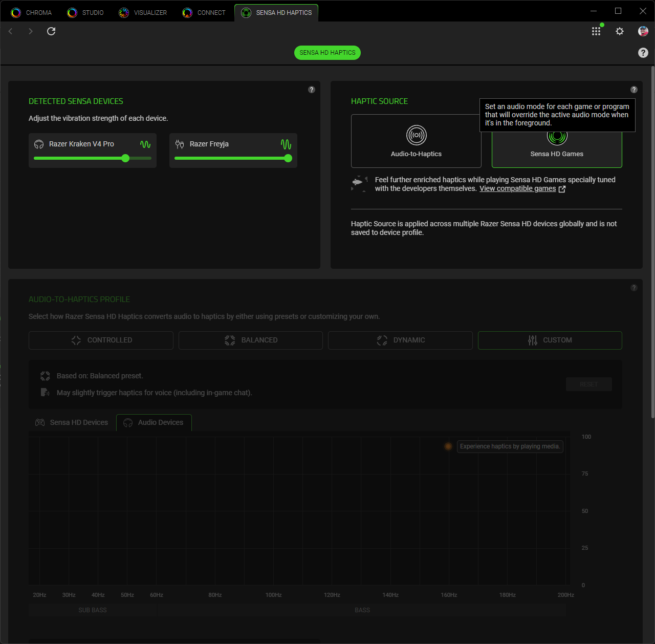The width and height of the screenshot is (655, 644).
Task: Open help for Detected Sensa Devices panel
Action: click(x=312, y=90)
